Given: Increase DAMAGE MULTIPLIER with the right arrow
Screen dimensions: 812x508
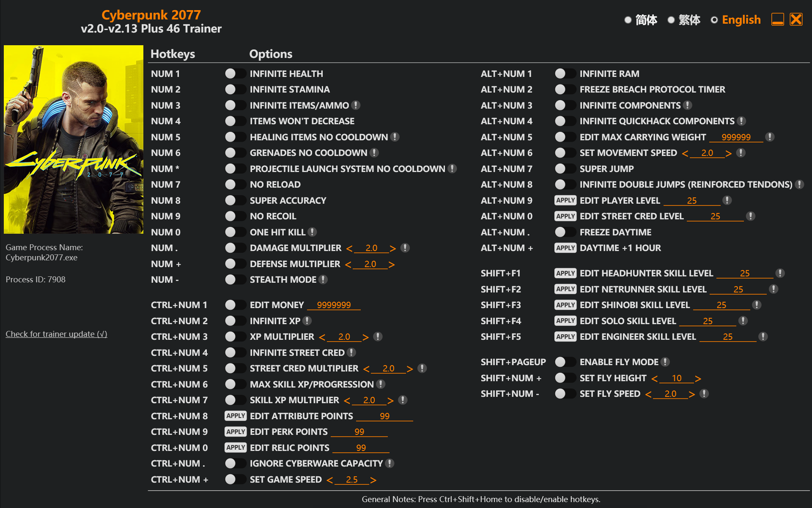Looking at the screenshot, I should pyautogui.click(x=393, y=248).
